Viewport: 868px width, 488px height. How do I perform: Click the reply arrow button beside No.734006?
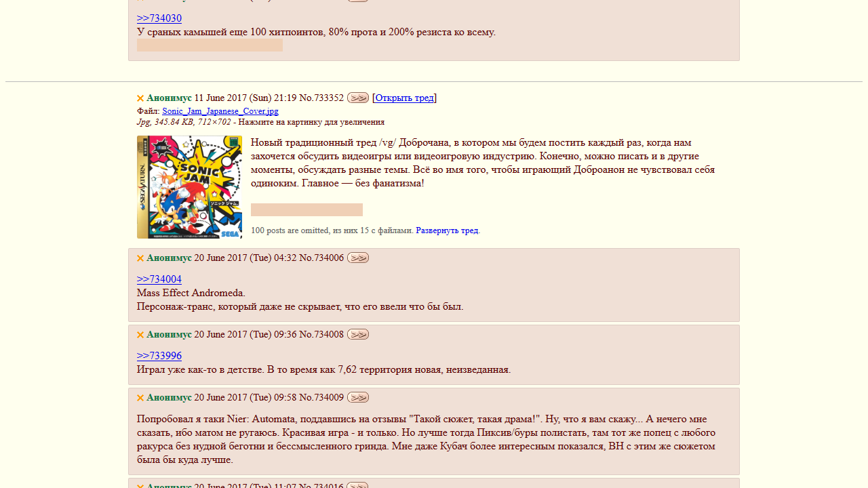358,258
